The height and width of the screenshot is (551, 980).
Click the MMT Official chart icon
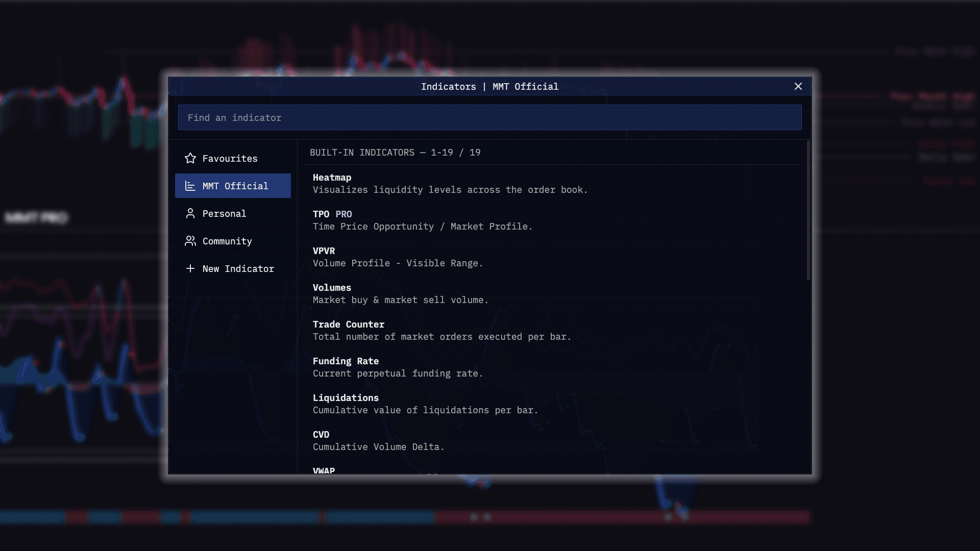point(190,186)
